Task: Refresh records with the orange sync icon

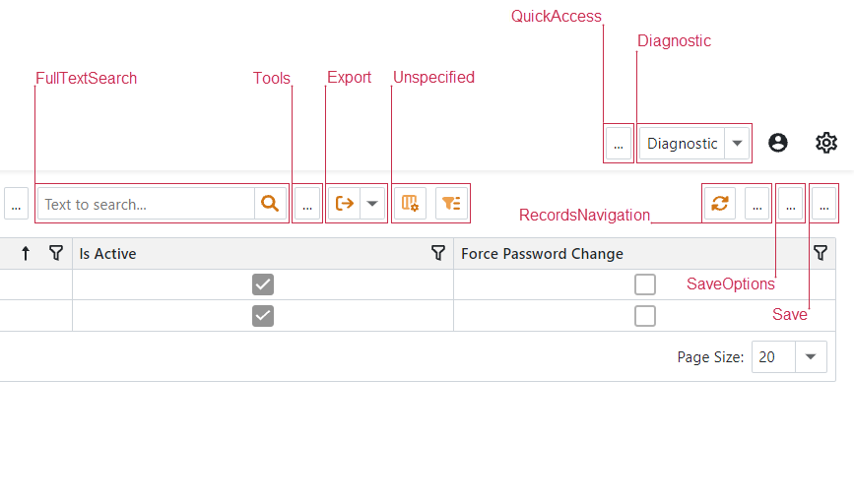Action: coord(720,204)
